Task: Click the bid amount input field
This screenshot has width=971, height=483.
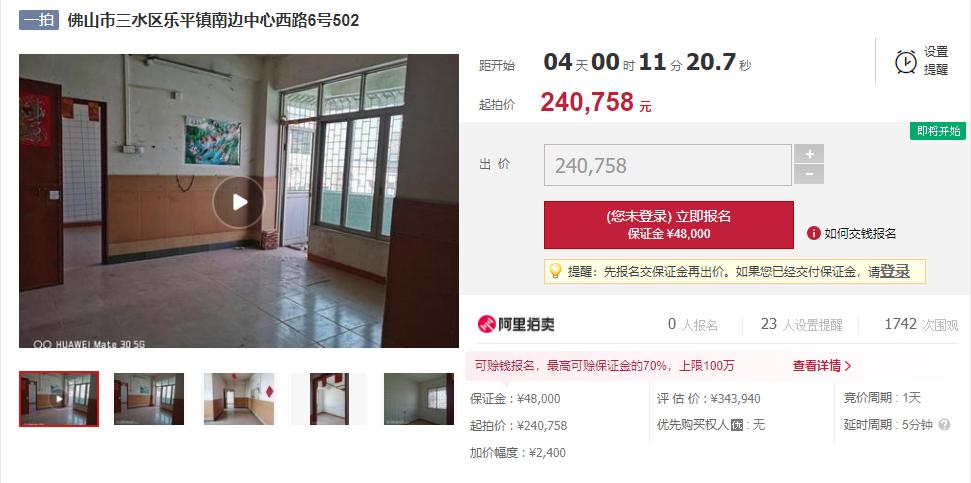Action: click(668, 165)
